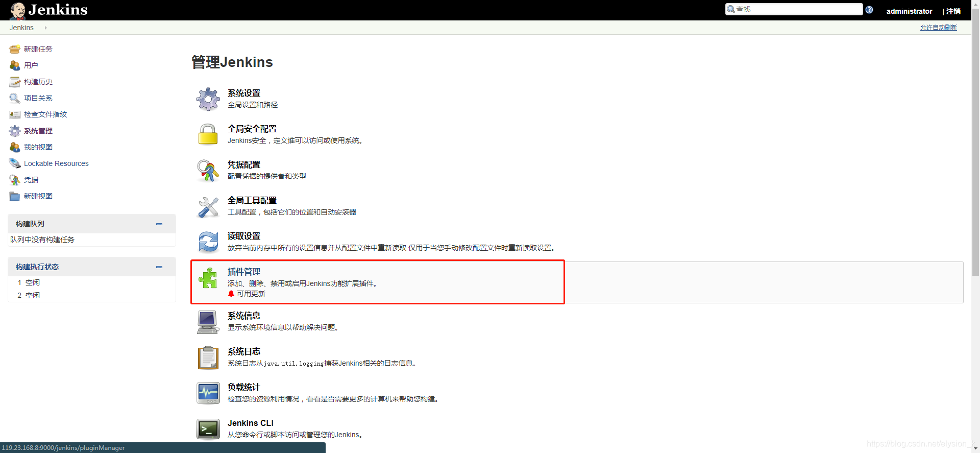
Task: Click the 凭据 sidebar link
Action: pos(31,180)
